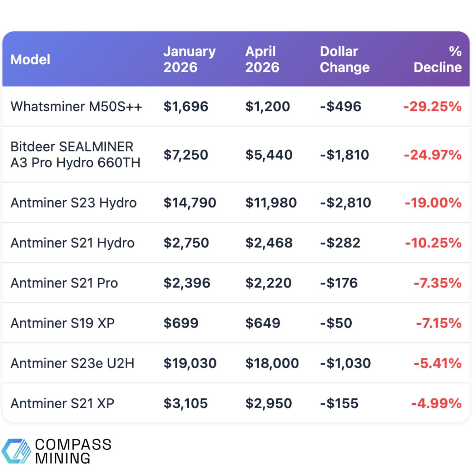Select the Antminer S23e U2H model name
Screen dimensions: 476x476
[72, 363]
